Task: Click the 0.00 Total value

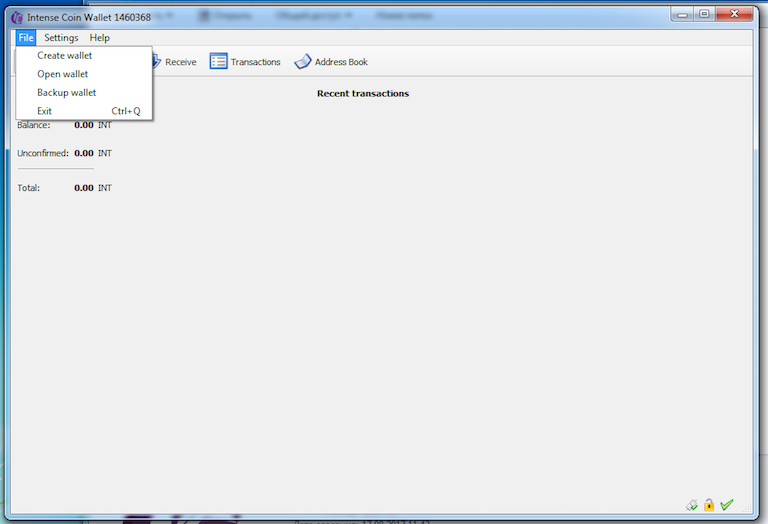Action: click(84, 188)
